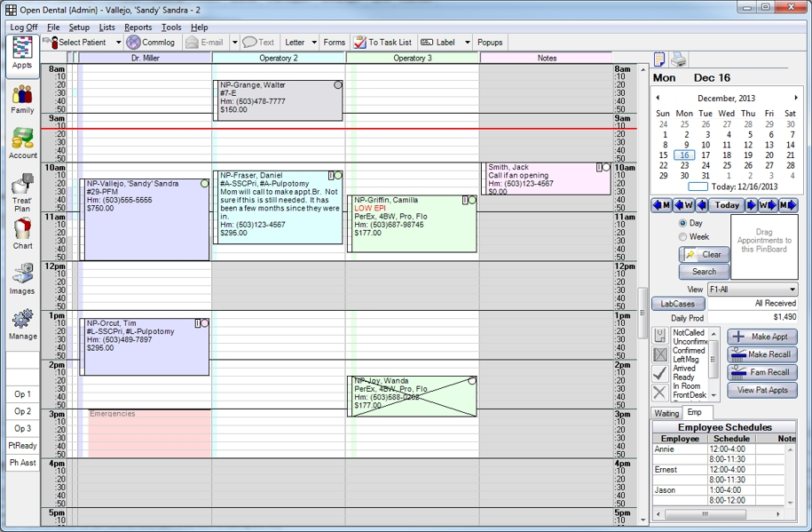Click the Make Recall button
Viewport: 812px width, 532px height.
tap(762, 354)
